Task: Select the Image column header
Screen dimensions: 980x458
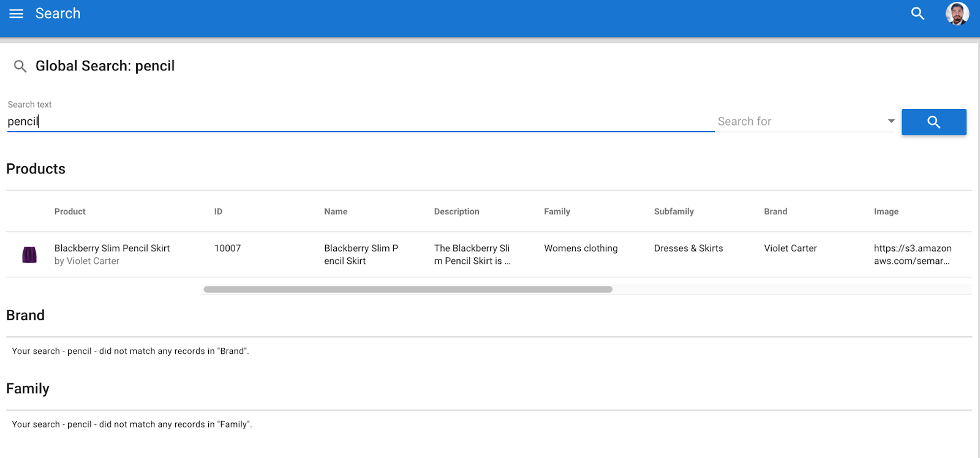Action: pyautogui.click(x=886, y=211)
